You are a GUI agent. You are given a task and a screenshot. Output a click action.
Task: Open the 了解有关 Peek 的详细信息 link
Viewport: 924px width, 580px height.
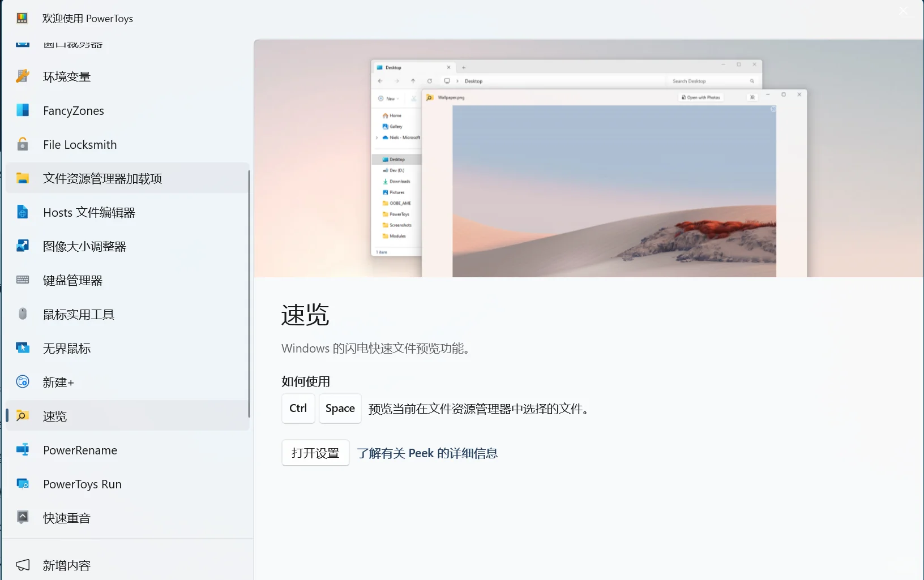pos(427,453)
